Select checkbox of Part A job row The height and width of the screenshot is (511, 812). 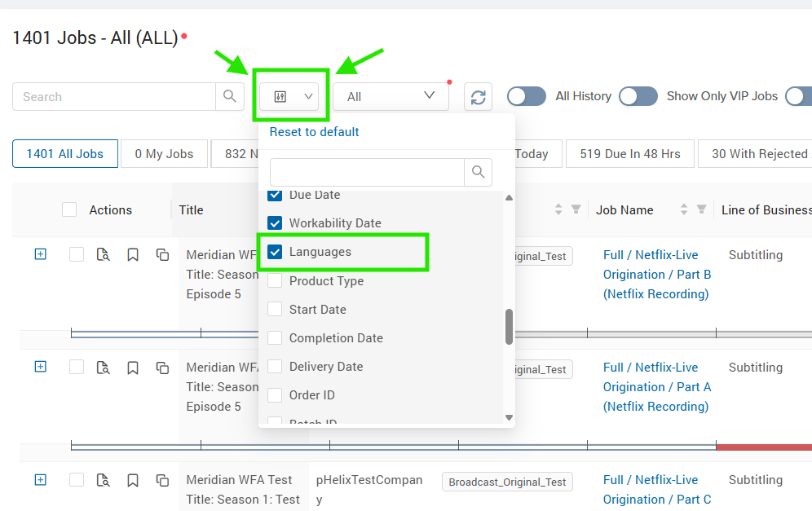click(77, 367)
